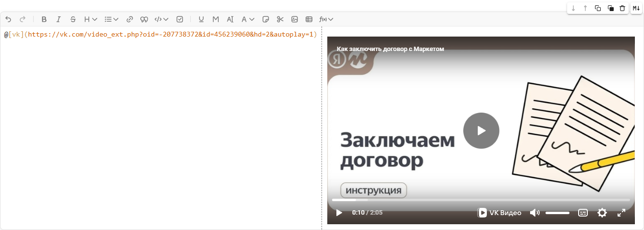Click the text cursor A formatting icon
The height and width of the screenshot is (230, 644).
point(230,19)
